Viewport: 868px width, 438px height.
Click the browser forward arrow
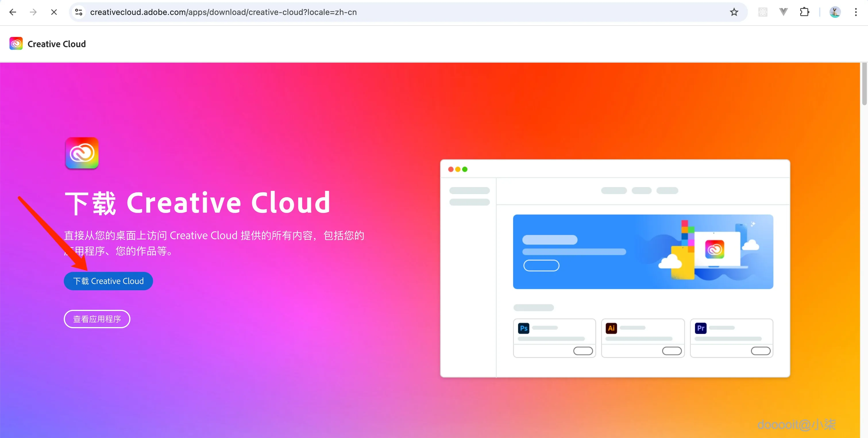(x=33, y=12)
